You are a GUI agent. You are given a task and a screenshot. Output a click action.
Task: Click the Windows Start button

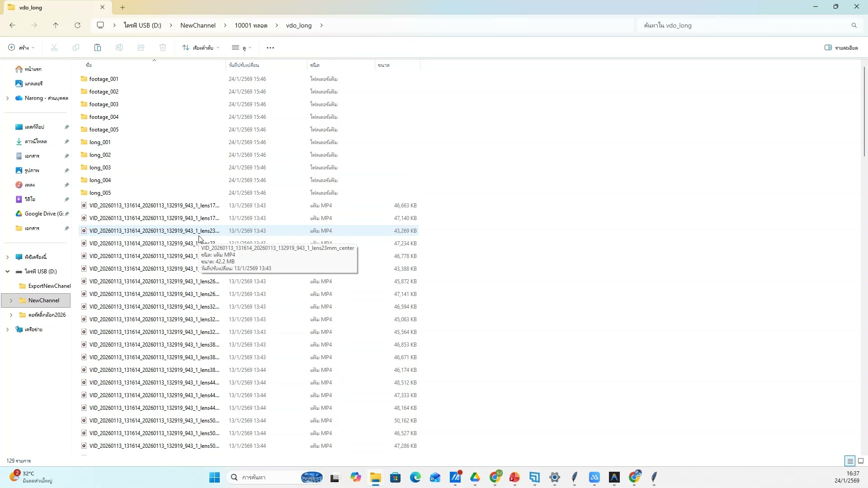click(214, 477)
